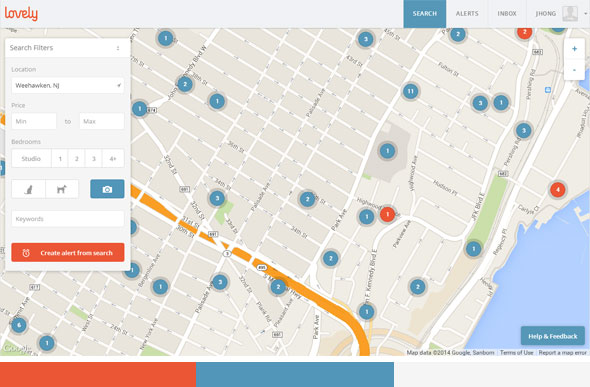Go to the INBOX tab
Viewport: 590px width, 387px height.
pyautogui.click(x=507, y=14)
